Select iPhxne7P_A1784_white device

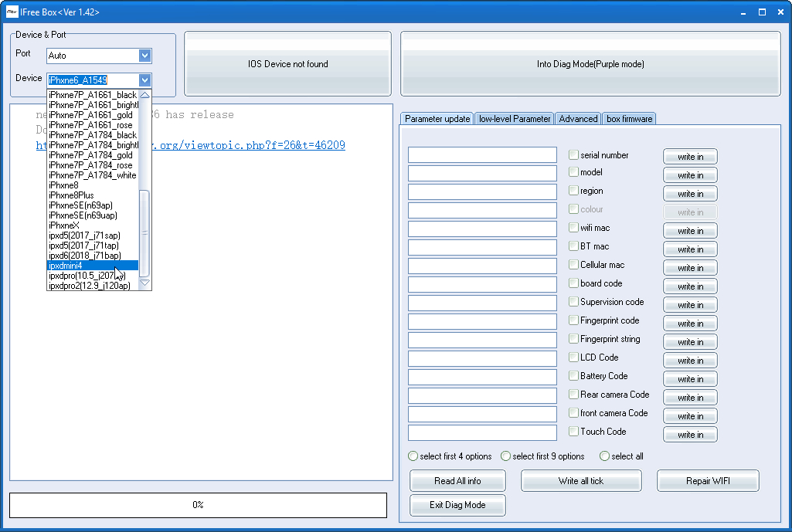pos(93,175)
